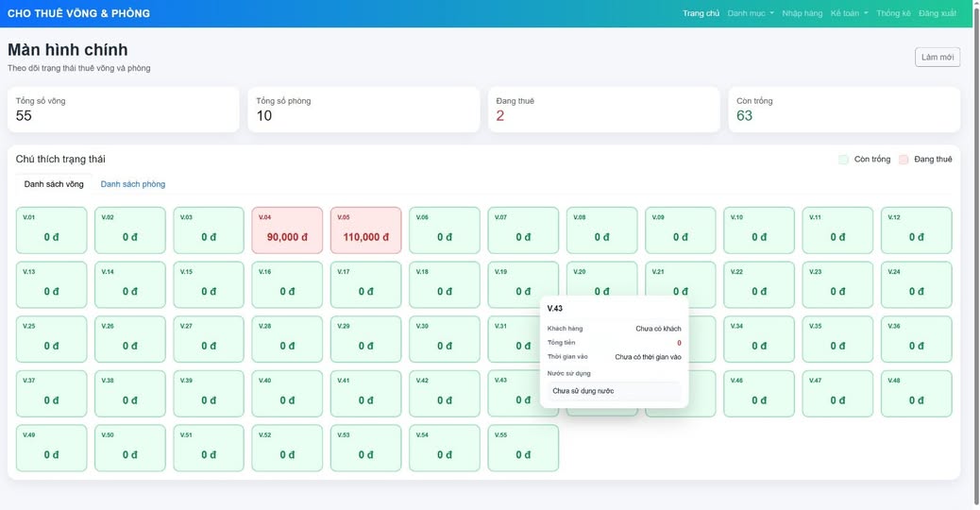Select the available hammock card V.01

(x=51, y=230)
